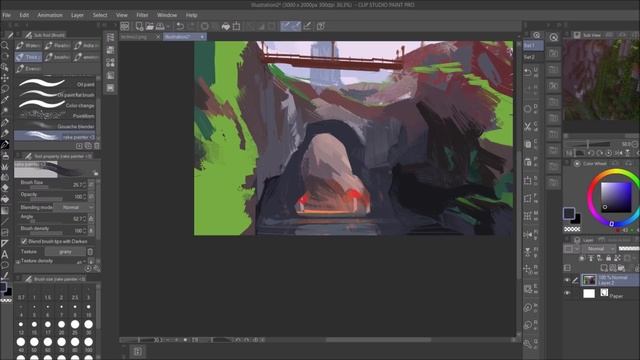The height and width of the screenshot is (360, 640).
Task: Toggle the Brush Size dynamics button
Action: coord(91,185)
